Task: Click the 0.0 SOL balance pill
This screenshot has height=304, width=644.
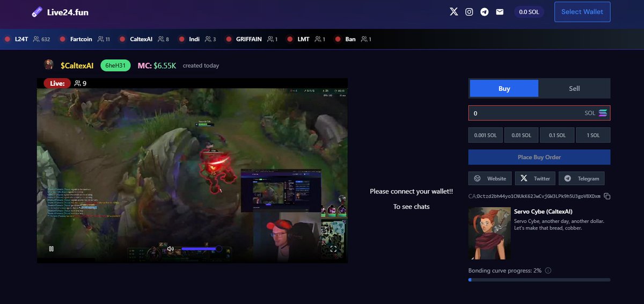Action: click(529, 11)
